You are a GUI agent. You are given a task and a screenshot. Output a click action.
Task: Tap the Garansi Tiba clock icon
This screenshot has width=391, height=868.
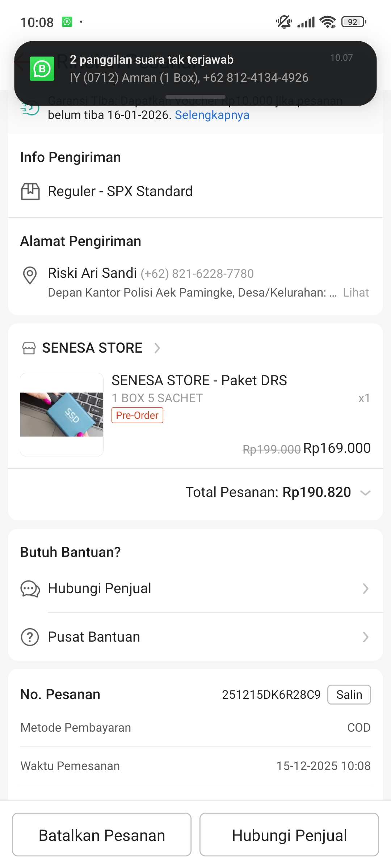coord(30,108)
